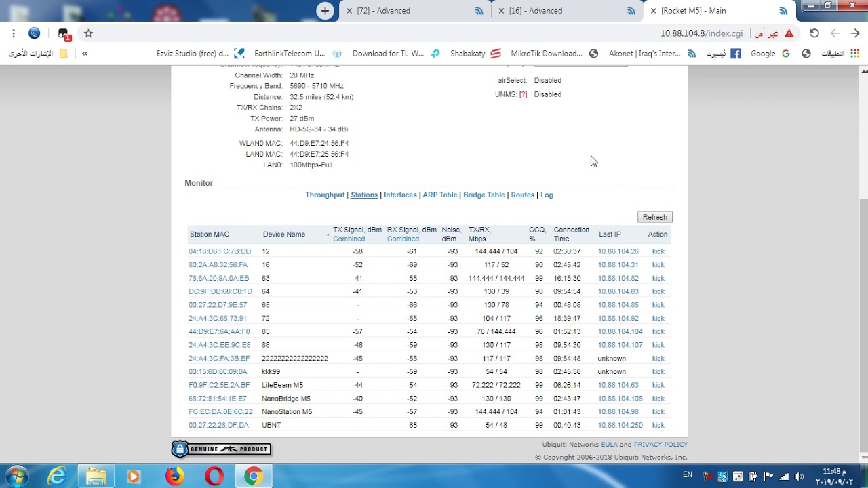Open station MAC 80:2A:A8:32:56:FA
This screenshot has width=868, height=488.
[218, 265]
